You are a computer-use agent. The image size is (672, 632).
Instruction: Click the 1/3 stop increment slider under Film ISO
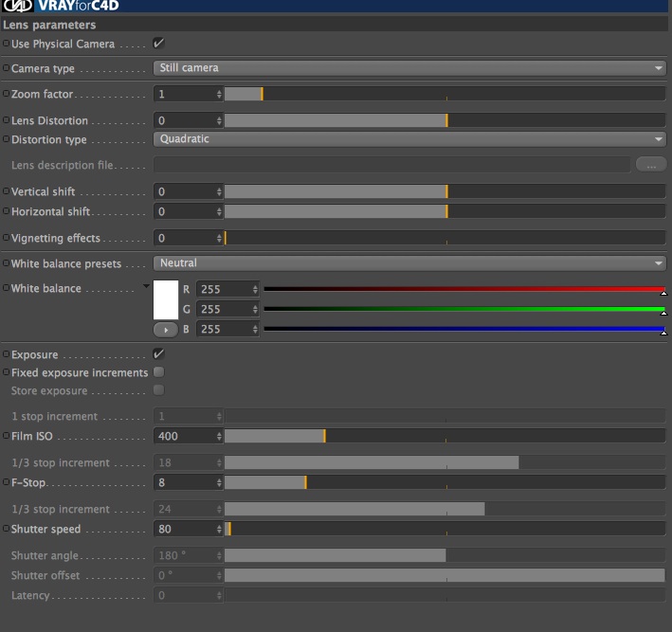(445, 462)
